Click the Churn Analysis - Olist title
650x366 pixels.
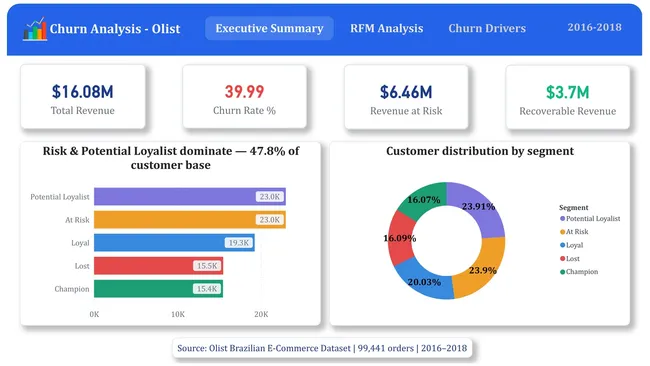(x=115, y=29)
